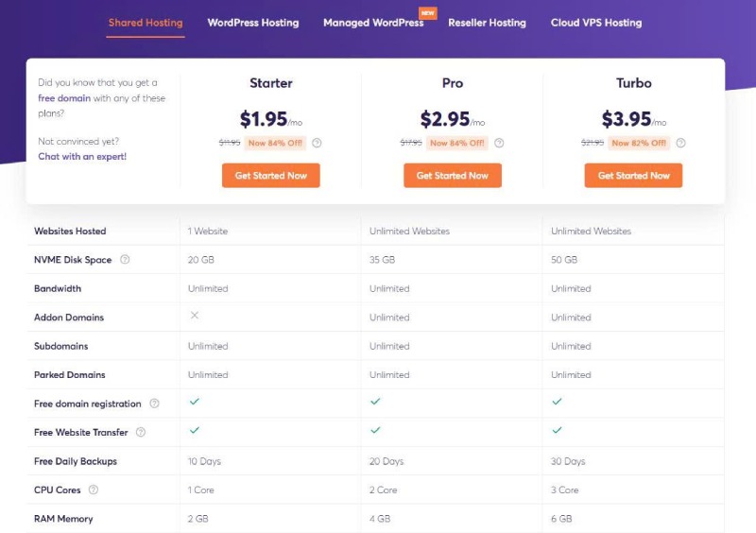Switch to the WordPress Hosting tab

coord(253,23)
